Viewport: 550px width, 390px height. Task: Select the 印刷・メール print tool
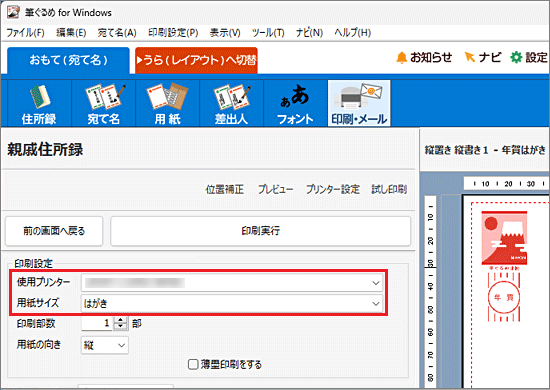point(359,103)
